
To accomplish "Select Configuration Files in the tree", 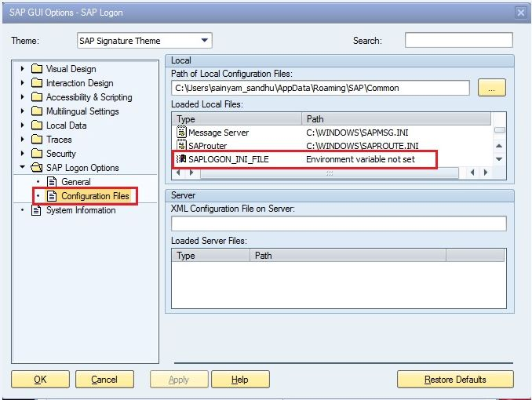I will coord(95,196).
